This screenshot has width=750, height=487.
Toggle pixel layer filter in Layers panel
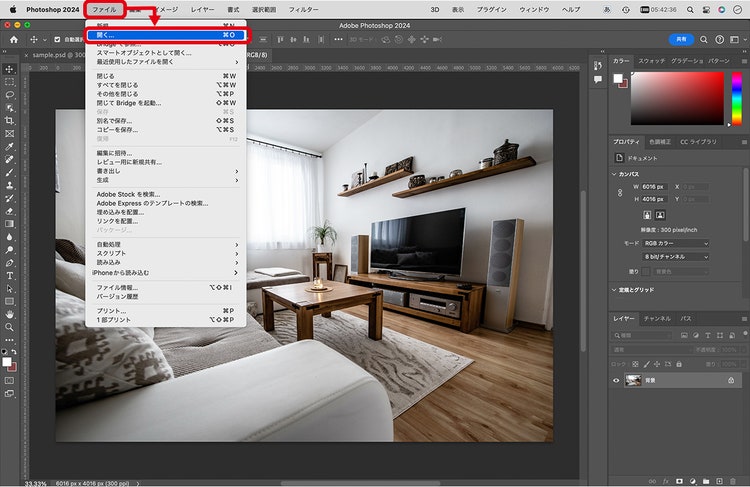point(684,335)
